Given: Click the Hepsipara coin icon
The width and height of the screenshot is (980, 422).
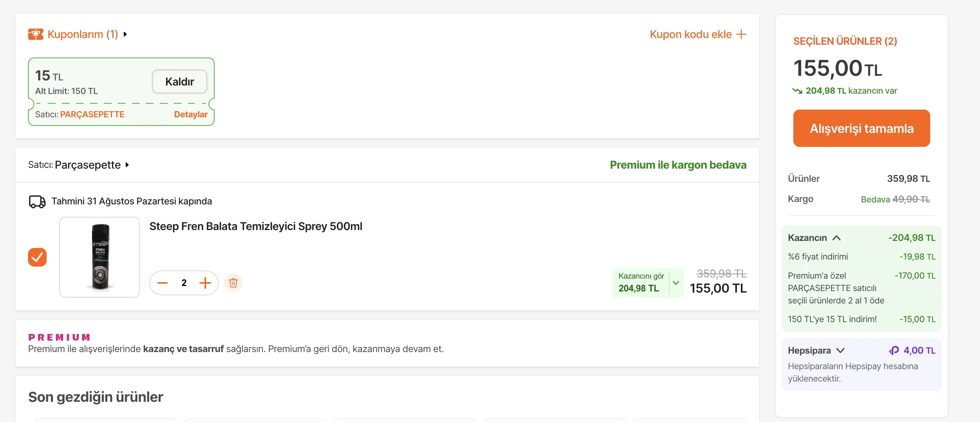Looking at the screenshot, I should [894, 351].
